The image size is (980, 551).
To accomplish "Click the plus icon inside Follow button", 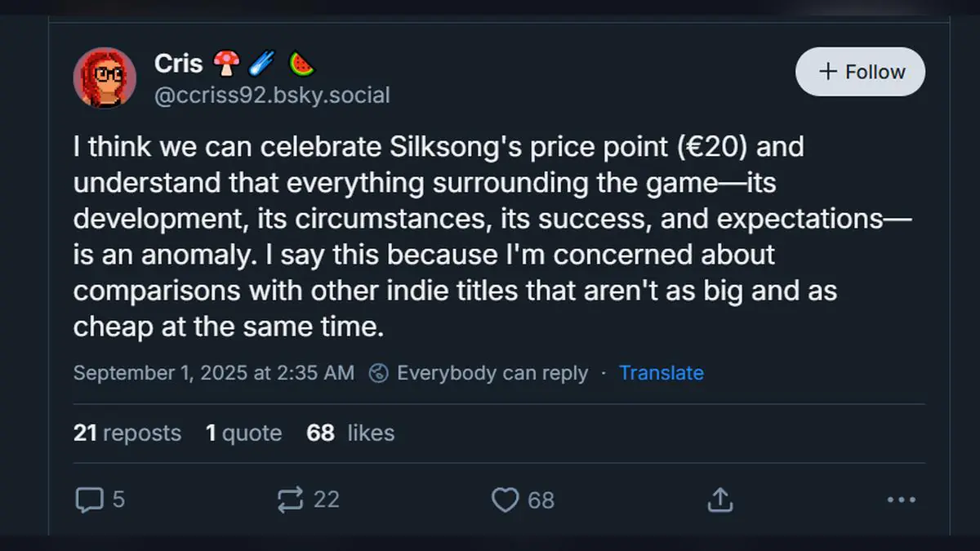I will coord(828,71).
